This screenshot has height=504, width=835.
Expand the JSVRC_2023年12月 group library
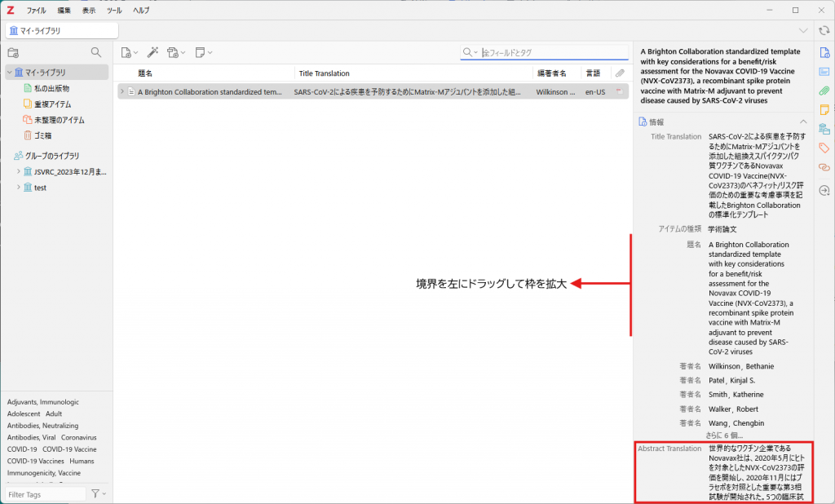pos(18,171)
